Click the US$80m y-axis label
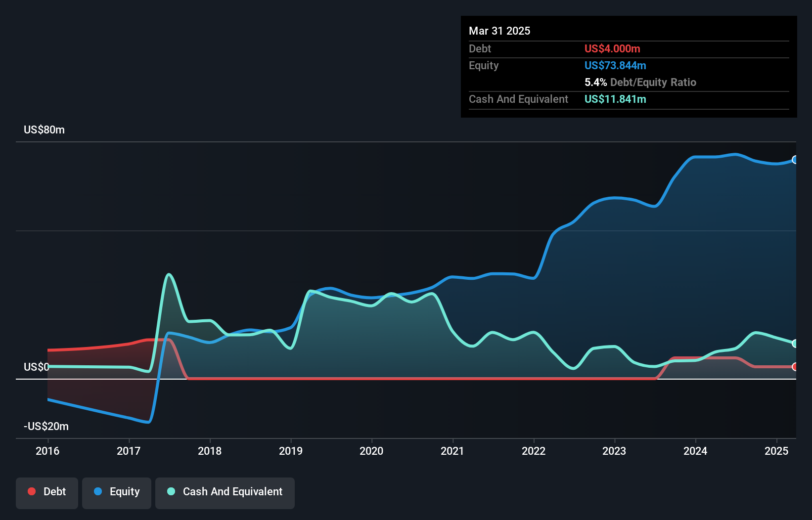 44,130
